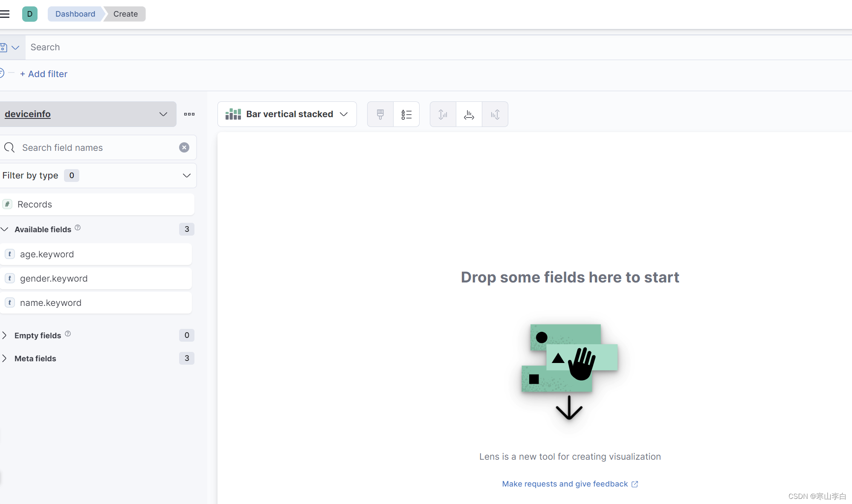Open the hamburger navigation menu
The image size is (852, 504).
[5, 14]
